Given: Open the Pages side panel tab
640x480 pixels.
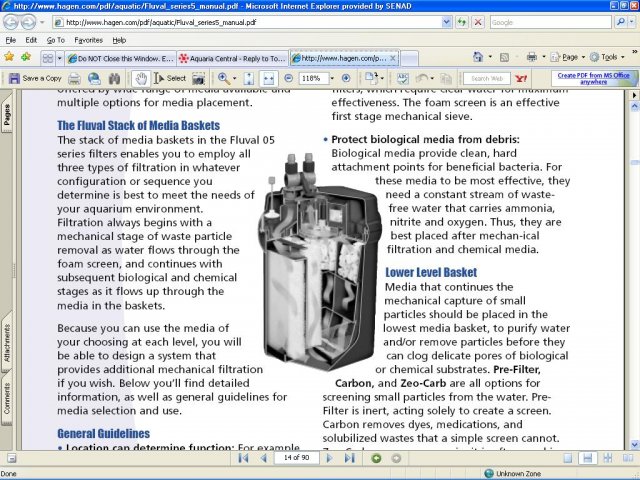Looking at the screenshot, I should point(7,115).
